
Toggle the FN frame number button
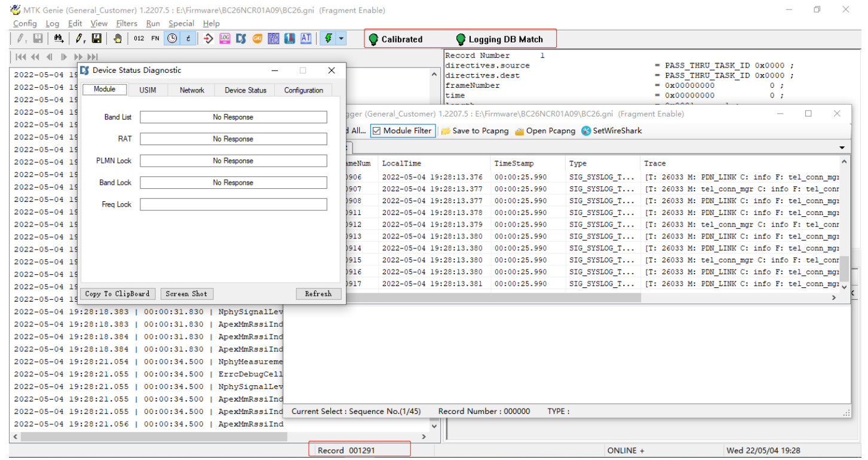coord(155,39)
